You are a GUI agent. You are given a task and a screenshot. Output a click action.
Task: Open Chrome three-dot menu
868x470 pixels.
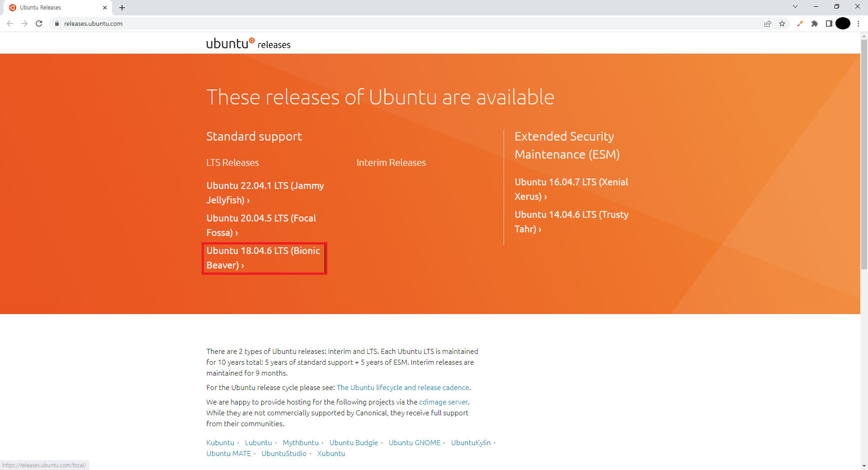click(x=858, y=23)
